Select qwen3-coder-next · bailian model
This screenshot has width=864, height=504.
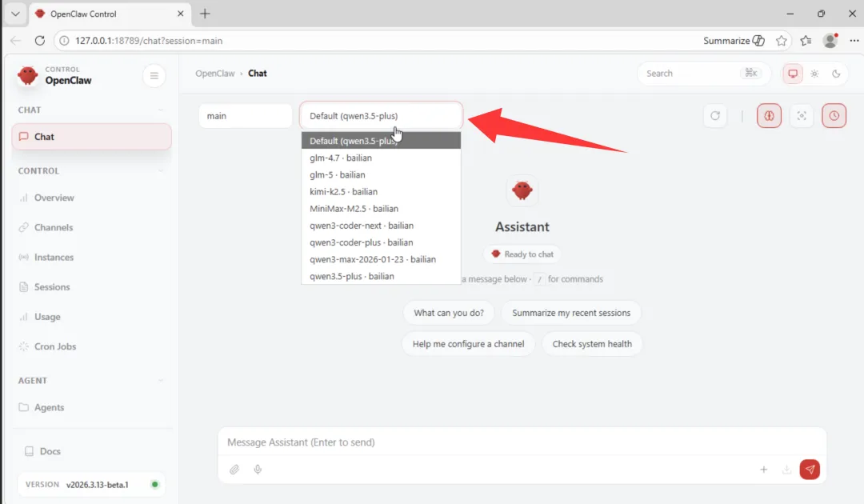(381, 226)
